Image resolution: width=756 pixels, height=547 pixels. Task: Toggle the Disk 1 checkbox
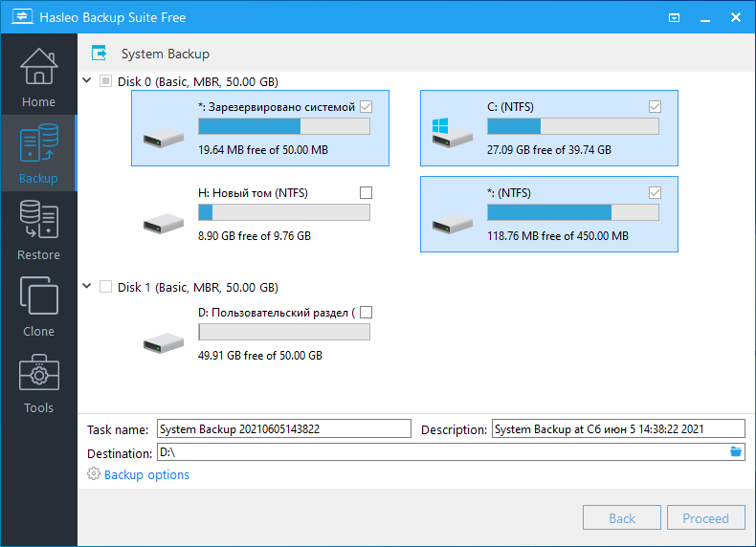tap(105, 287)
